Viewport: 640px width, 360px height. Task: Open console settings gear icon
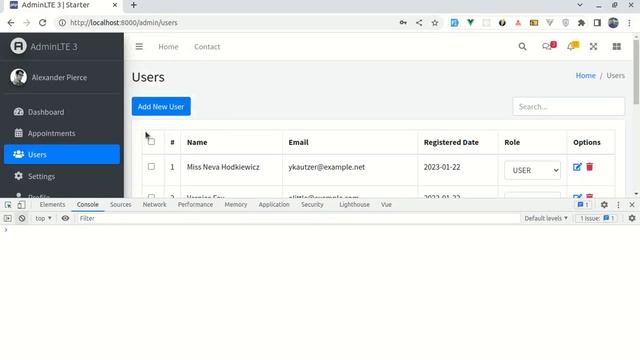pos(632,218)
